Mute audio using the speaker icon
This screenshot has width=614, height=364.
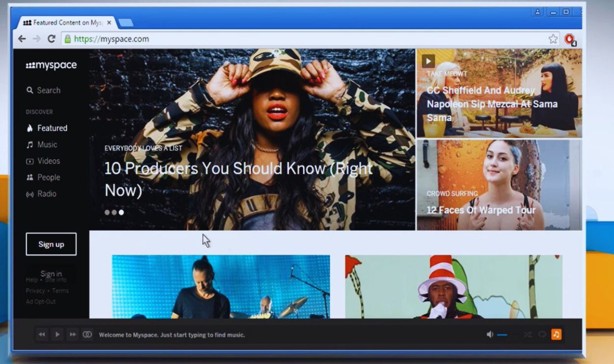click(x=489, y=334)
